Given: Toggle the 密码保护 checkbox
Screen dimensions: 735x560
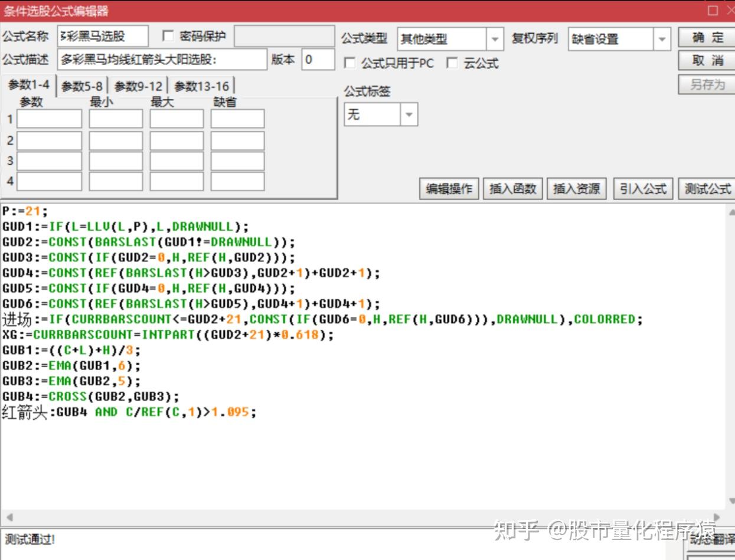Looking at the screenshot, I should click(168, 37).
